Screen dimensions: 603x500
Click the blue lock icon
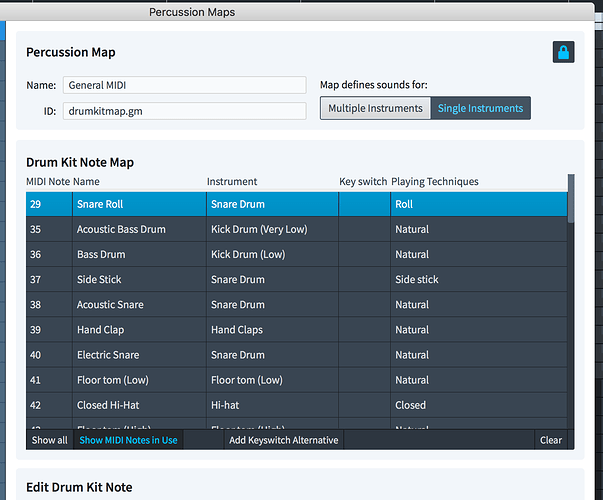[x=563, y=52]
